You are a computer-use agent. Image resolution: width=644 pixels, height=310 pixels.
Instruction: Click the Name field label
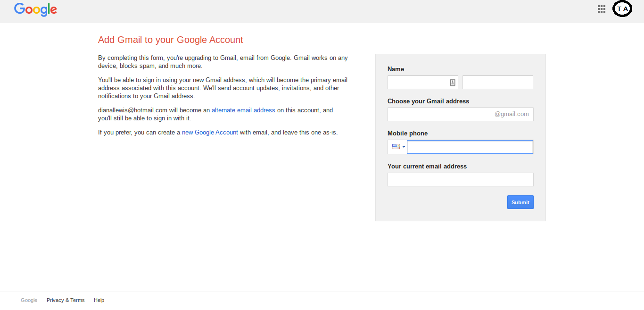(x=396, y=69)
